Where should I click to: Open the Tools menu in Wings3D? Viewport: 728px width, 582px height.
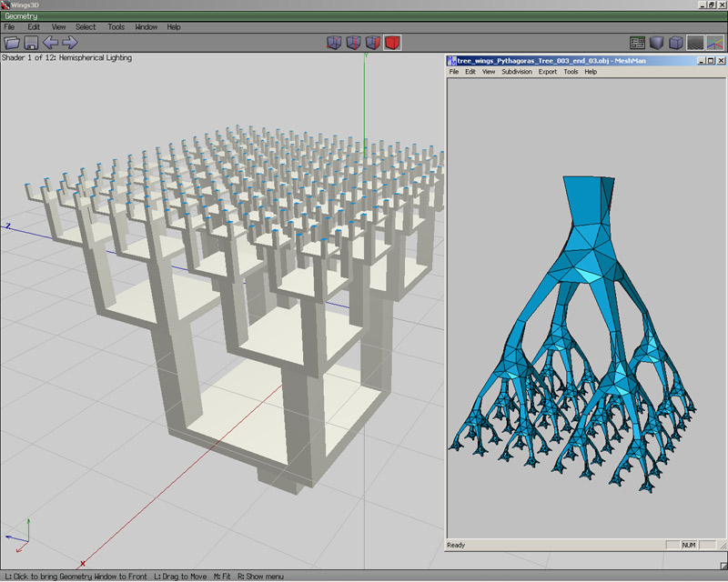pos(116,27)
